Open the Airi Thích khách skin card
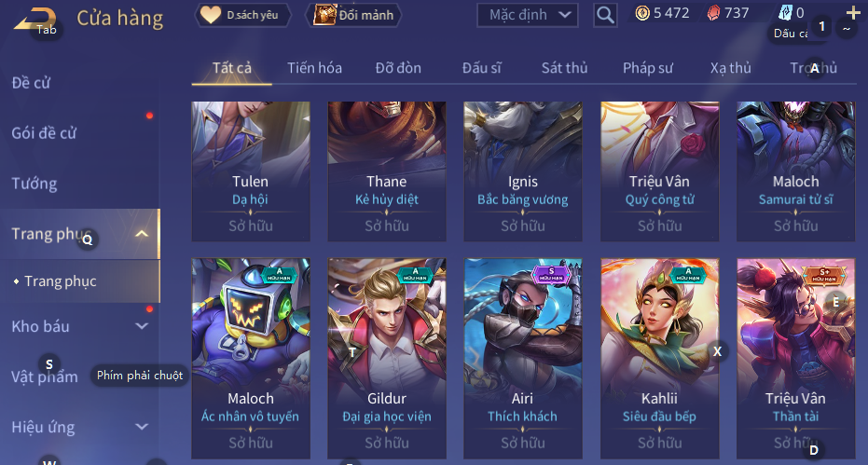 click(x=522, y=358)
